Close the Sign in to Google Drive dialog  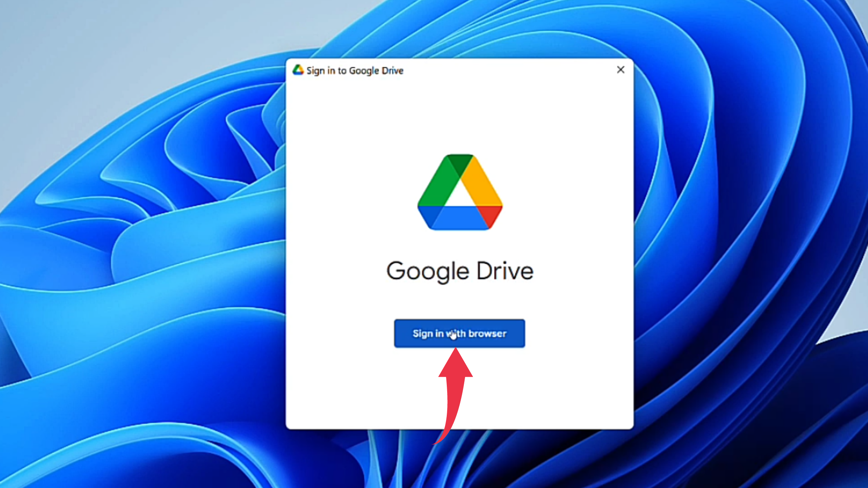pos(620,70)
